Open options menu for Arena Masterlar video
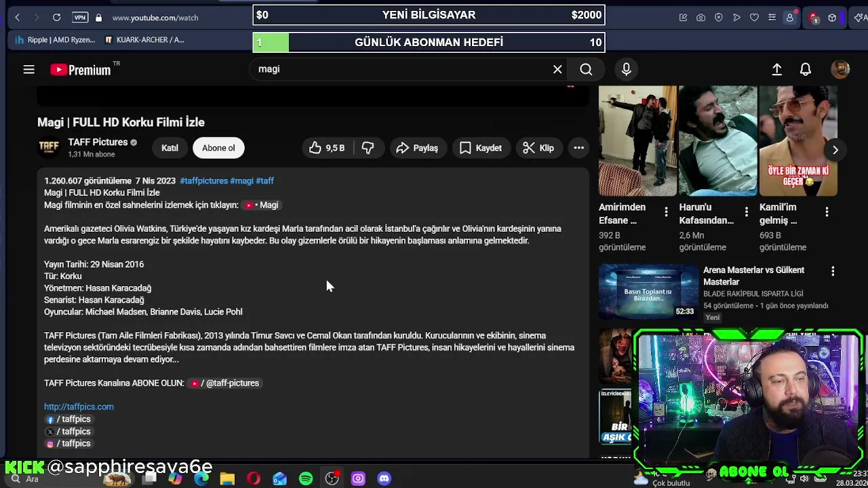Screen dimensions: 868x488 pos(833,271)
